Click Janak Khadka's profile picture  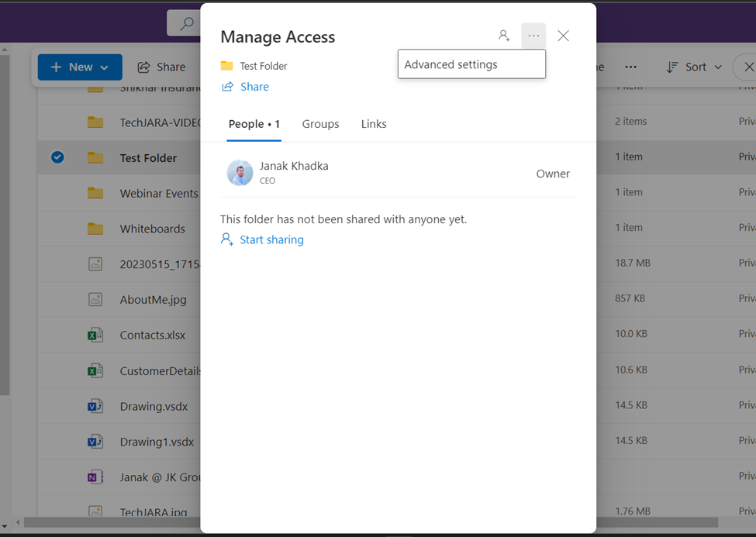240,173
